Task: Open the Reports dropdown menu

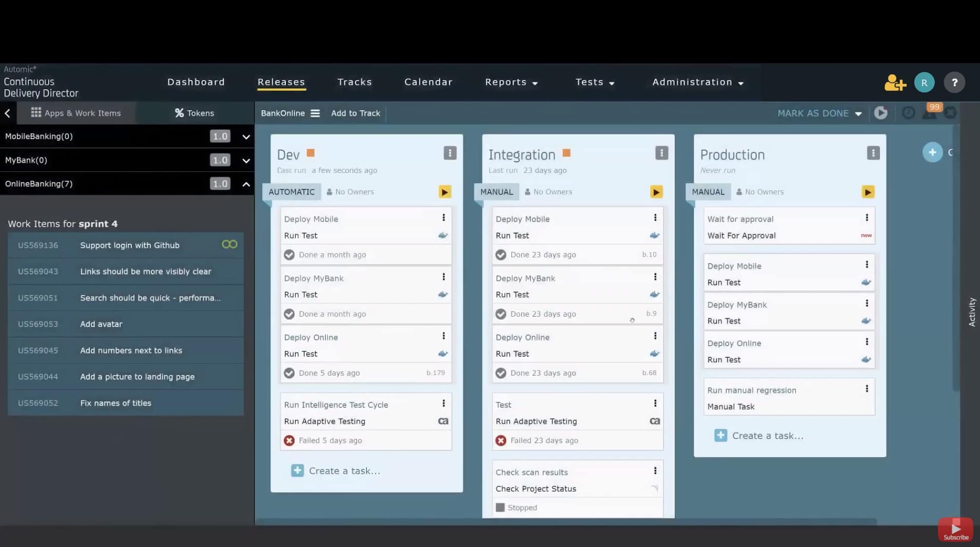Action: coord(511,83)
